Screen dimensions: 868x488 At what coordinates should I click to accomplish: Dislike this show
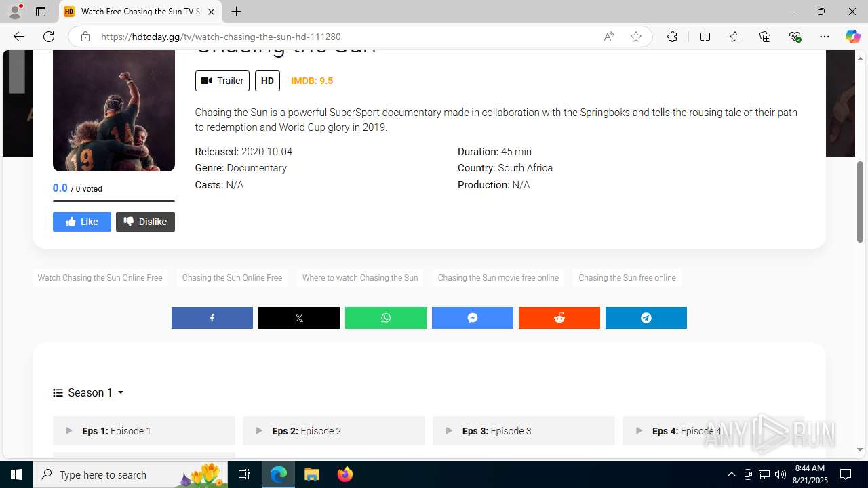click(145, 222)
